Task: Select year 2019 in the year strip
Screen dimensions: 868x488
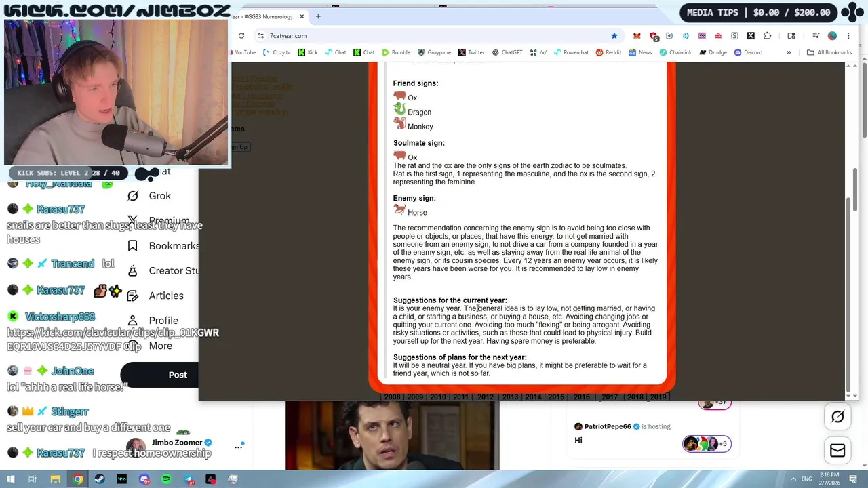Action: point(658,397)
